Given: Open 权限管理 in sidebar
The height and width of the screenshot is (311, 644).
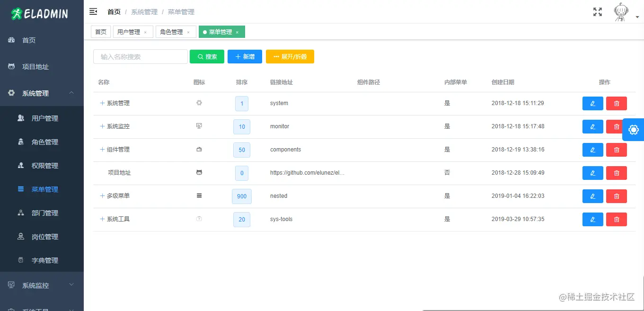Looking at the screenshot, I should pyautogui.click(x=42, y=166).
